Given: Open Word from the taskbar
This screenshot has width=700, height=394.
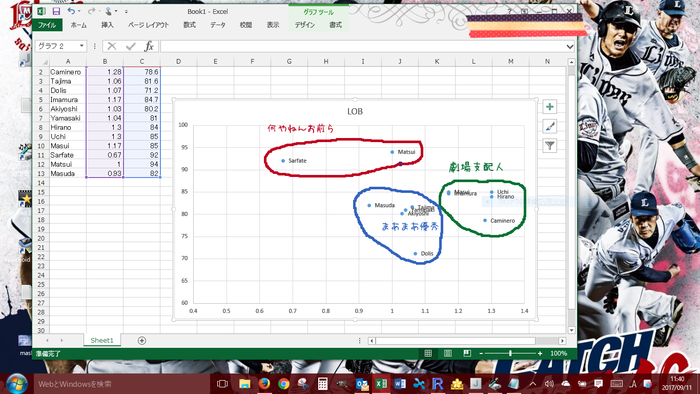Looking at the screenshot, I should 400,384.
